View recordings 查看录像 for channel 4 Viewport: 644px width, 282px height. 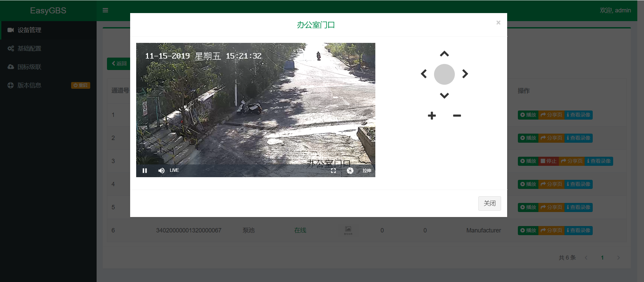pos(579,184)
